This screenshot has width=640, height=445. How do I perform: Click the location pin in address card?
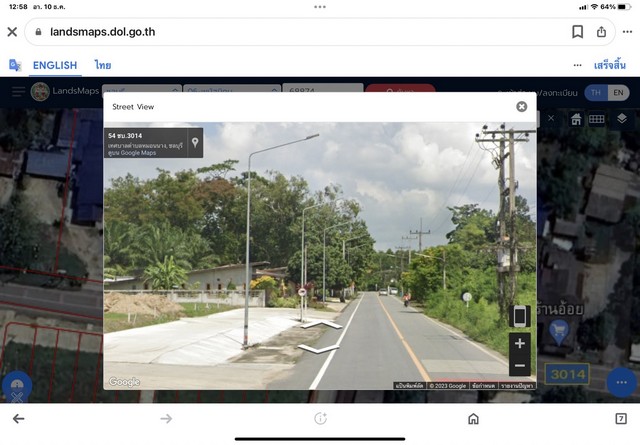[x=195, y=142]
